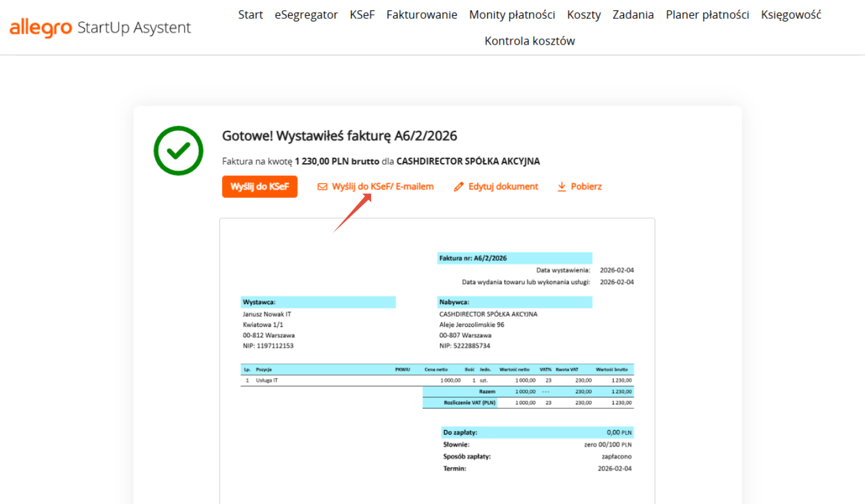
Task: Click the Data wystawienia: label
Action: point(563,270)
